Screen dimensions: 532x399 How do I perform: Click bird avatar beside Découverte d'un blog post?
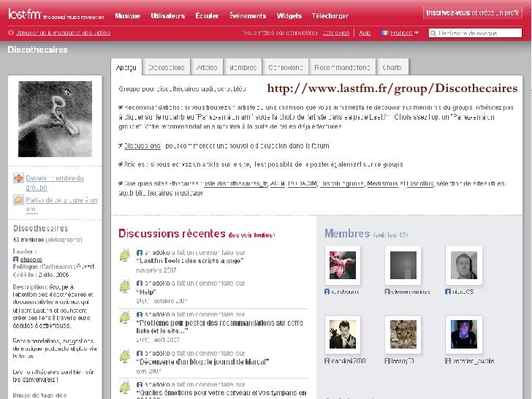pos(125,357)
